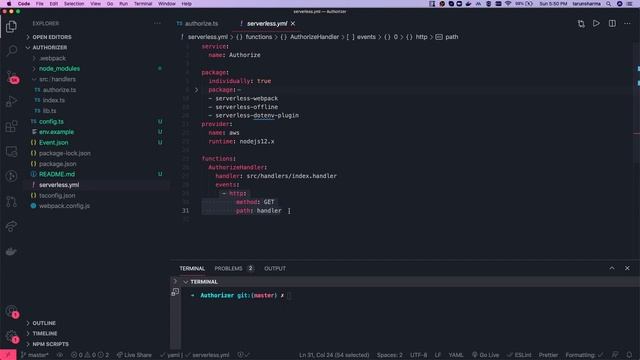Click notifications bell in status bar

click(629, 355)
